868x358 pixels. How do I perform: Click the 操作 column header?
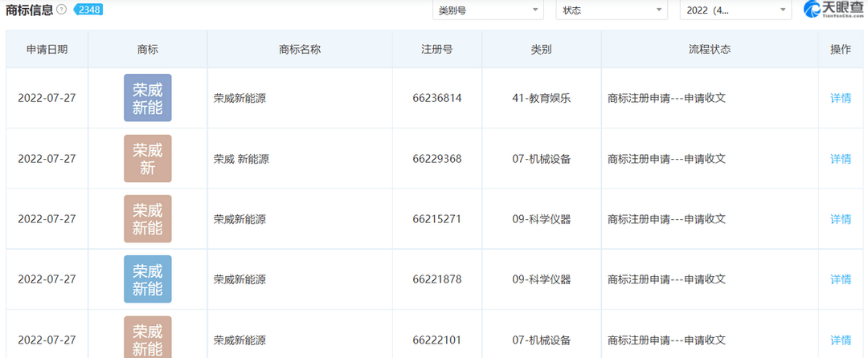pyautogui.click(x=841, y=49)
